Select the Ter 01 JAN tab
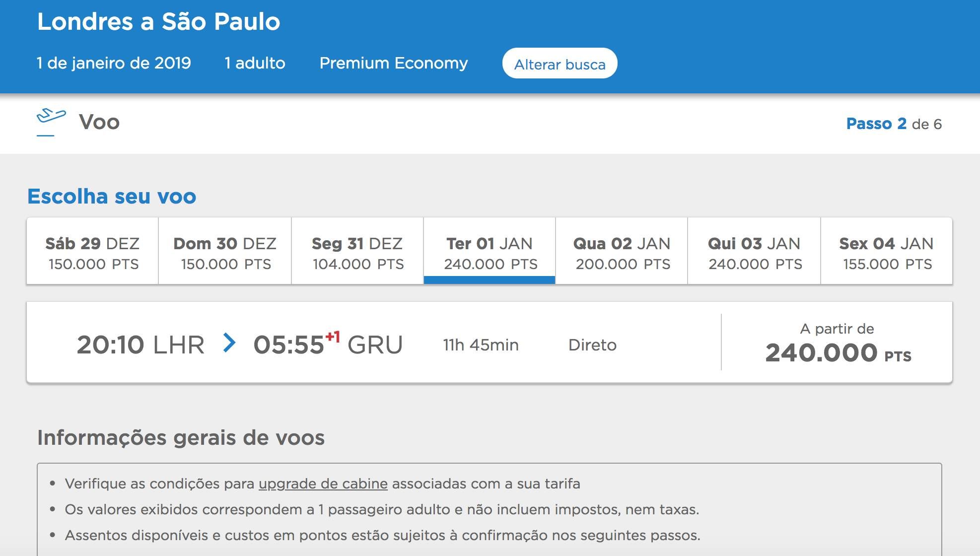 (490, 251)
